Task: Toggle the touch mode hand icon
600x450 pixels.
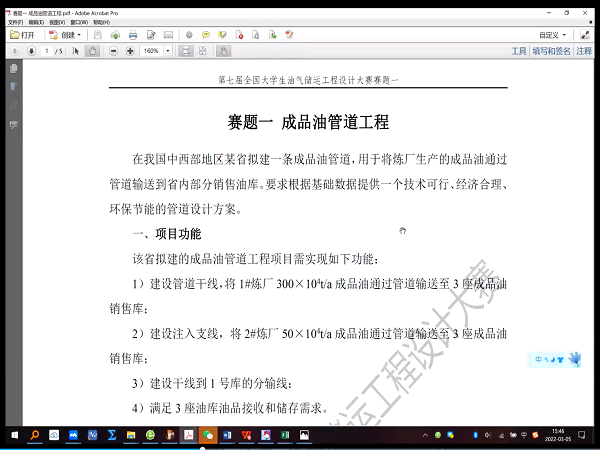Action: tap(223, 51)
